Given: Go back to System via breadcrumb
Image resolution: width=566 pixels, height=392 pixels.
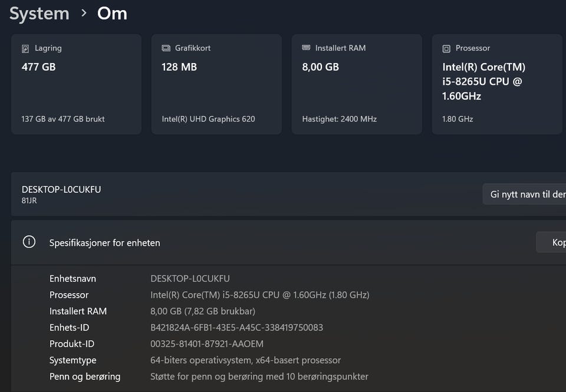Looking at the screenshot, I should click(x=39, y=13).
